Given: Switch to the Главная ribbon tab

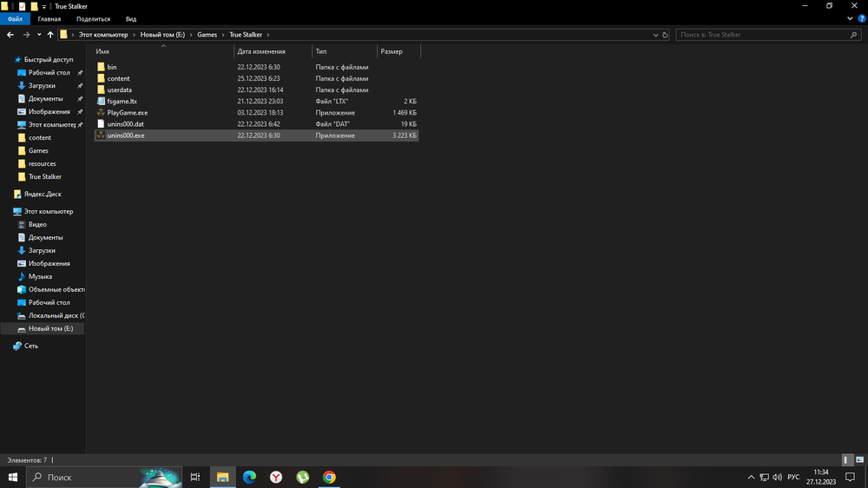Looking at the screenshot, I should click(x=49, y=19).
